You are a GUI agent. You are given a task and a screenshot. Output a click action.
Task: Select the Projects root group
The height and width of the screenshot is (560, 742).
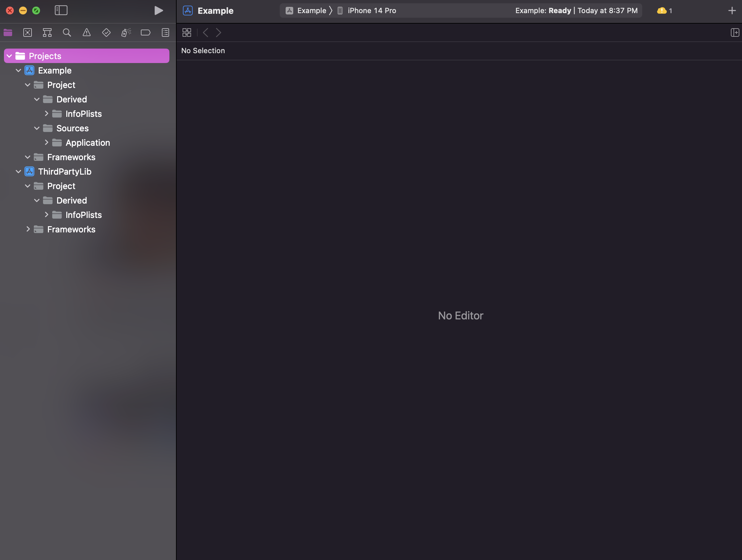pyautogui.click(x=45, y=56)
